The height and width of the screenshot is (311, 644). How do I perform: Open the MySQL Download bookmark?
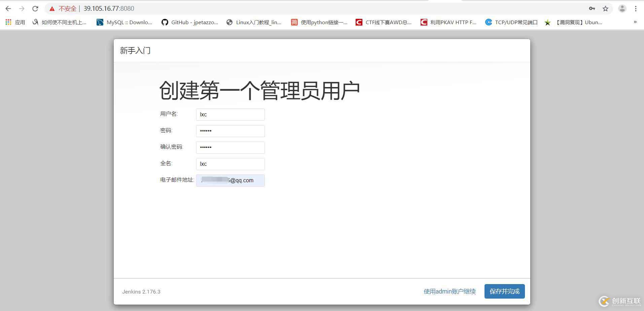click(x=124, y=23)
